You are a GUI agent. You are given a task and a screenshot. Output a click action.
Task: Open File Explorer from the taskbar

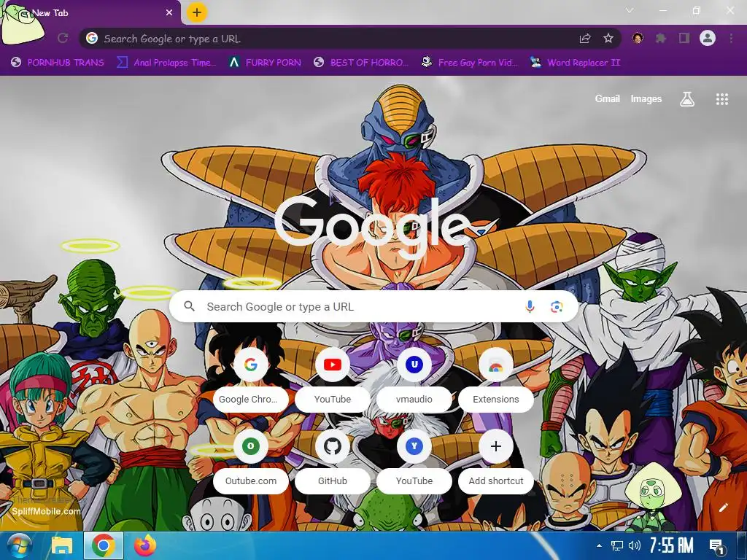tap(62, 545)
